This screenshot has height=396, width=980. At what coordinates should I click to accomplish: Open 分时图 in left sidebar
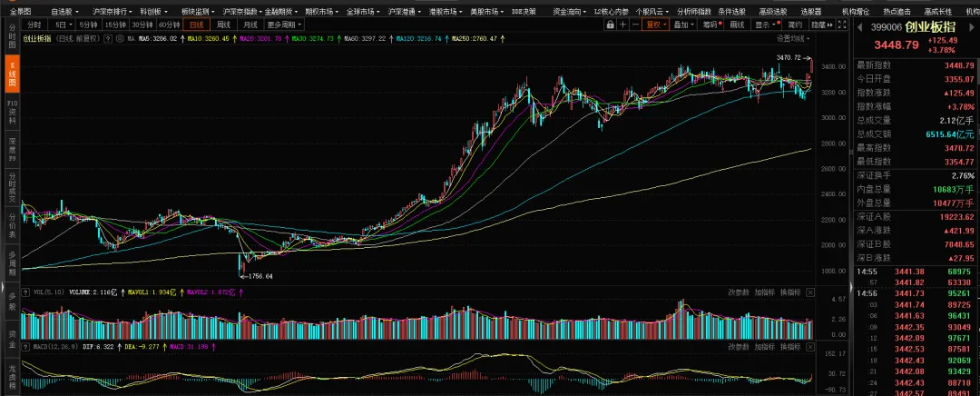(x=11, y=37)
